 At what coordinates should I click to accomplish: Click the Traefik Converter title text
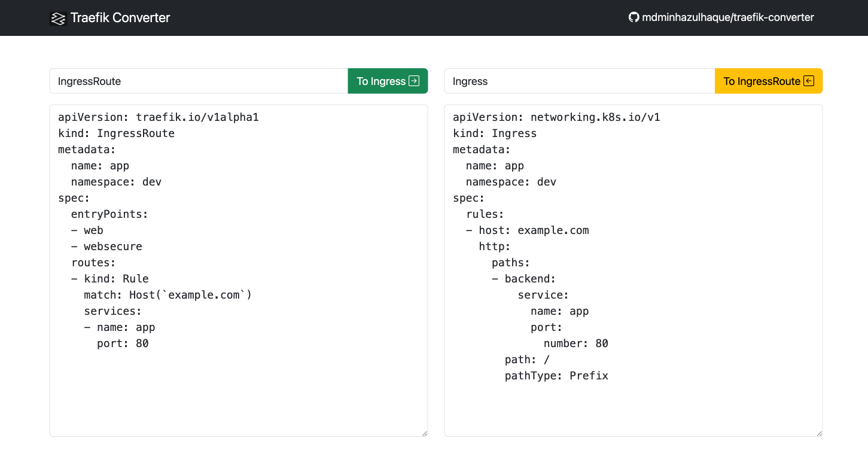click(x=120, y=18)
